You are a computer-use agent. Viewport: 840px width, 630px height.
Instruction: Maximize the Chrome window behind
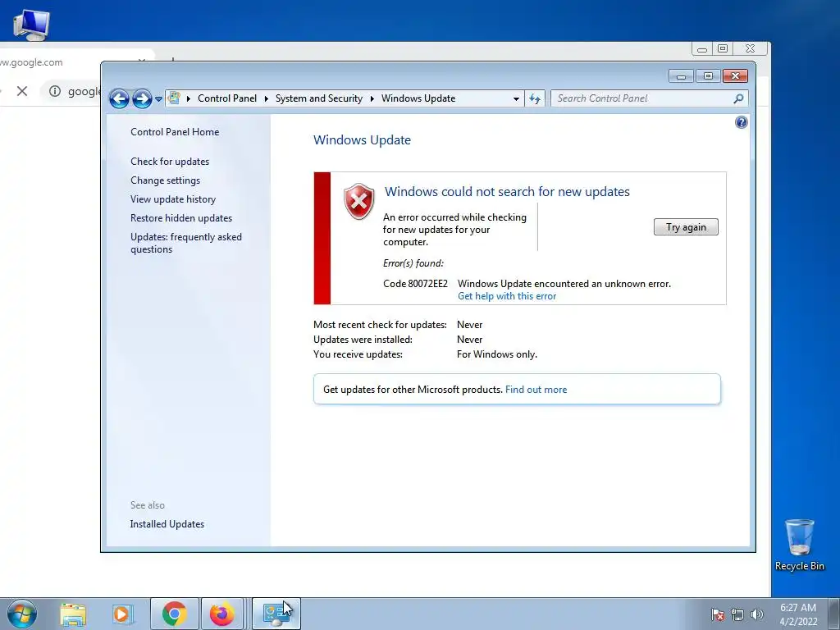tap(723, 48)
